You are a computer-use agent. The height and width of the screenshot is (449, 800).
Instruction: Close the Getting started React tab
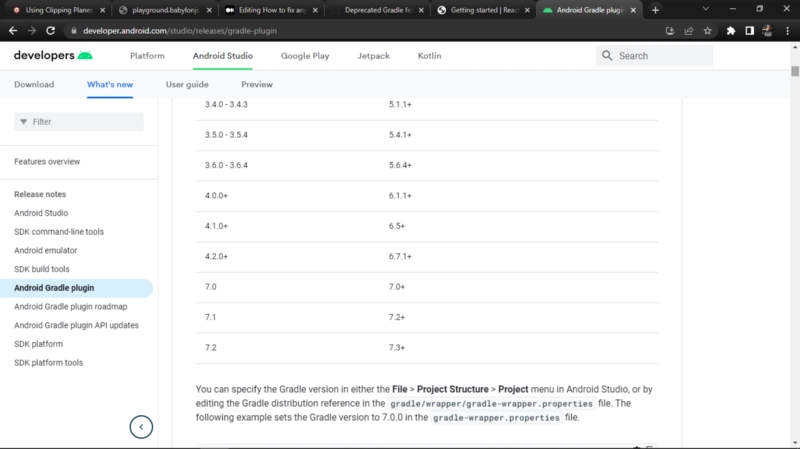pyautogui.click(x=527, y=10)
